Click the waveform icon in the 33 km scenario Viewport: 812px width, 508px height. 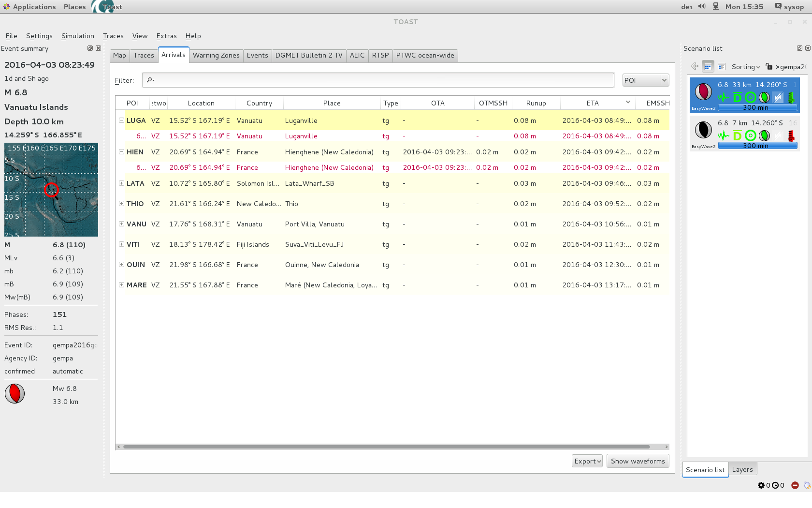[723, 97]
